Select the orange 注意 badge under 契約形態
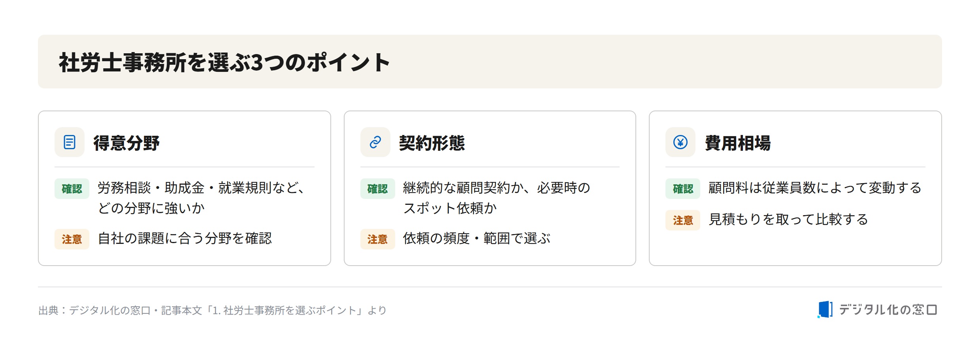The width and height of the screenshot is (980, 356). [x=378, y=239]
